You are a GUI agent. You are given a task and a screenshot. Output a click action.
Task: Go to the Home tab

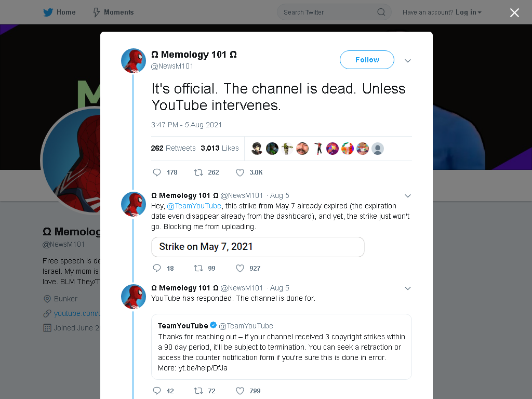click(59, 12)
